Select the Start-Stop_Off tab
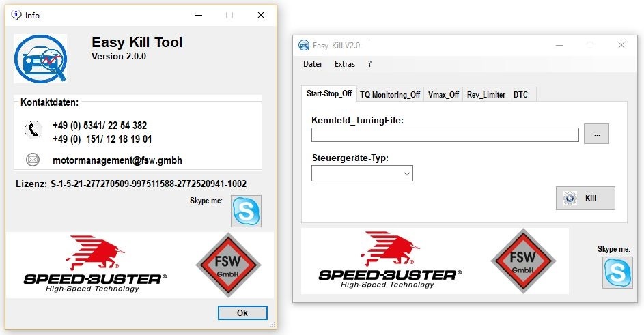644x335 pixels. click(329, 93)
